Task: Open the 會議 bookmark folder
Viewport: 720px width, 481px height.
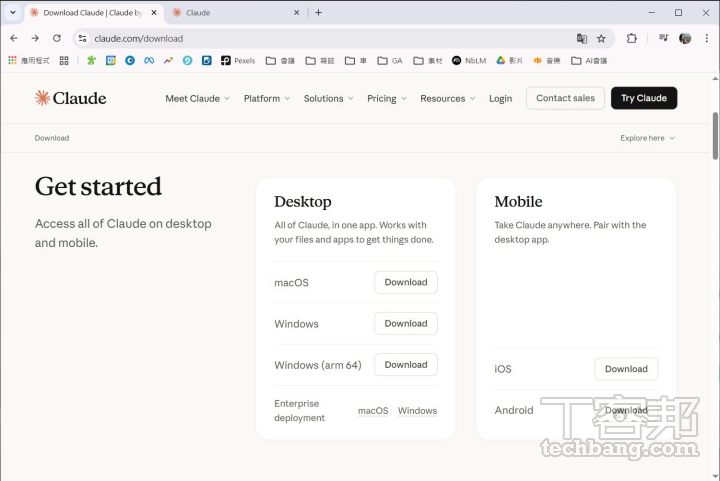Action: [281, 61]
